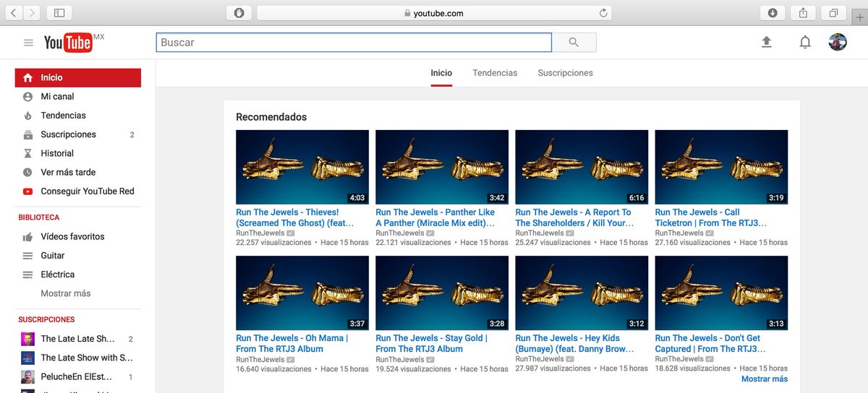The image size is (868, 393).
Task: Open Safari downloads button
Action: click(x=773, y=12)
